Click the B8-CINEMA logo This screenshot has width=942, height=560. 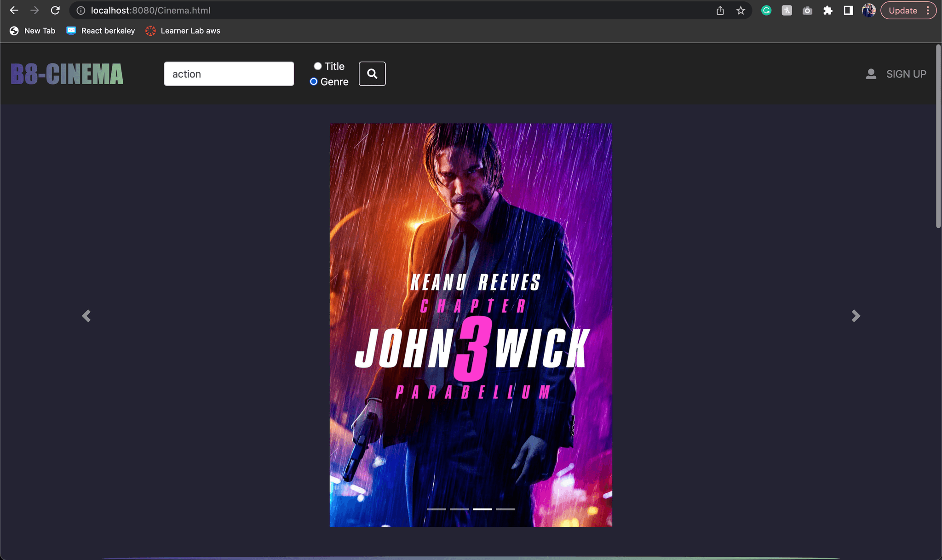pos(67,74)
